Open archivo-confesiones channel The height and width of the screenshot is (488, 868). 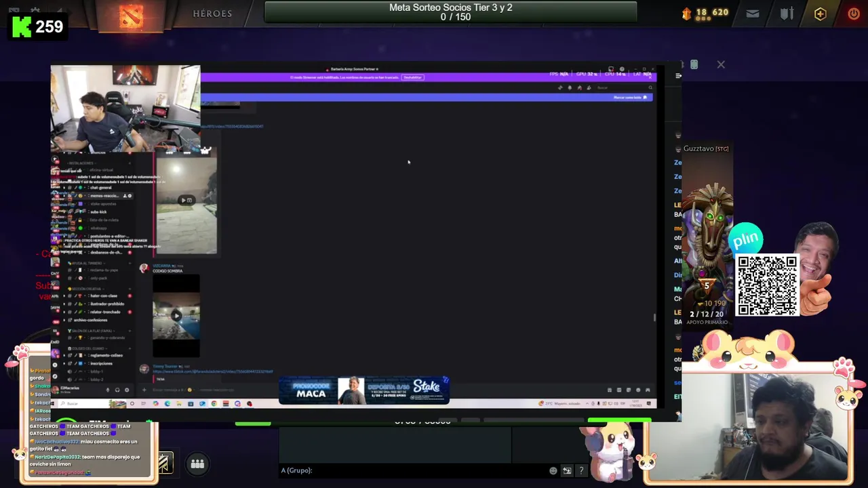91,320
